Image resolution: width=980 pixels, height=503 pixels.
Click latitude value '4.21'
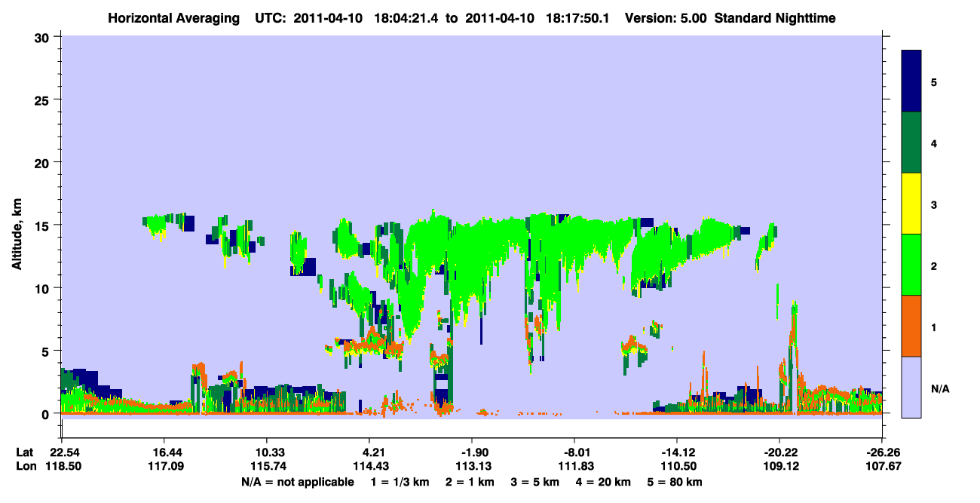point(369,452)
